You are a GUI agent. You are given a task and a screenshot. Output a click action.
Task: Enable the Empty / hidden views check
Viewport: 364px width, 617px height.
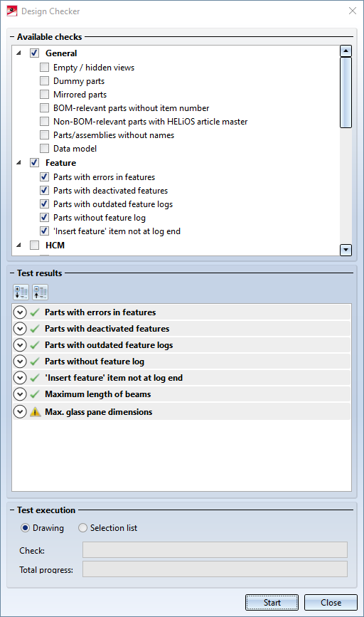[x=44, y=68]
